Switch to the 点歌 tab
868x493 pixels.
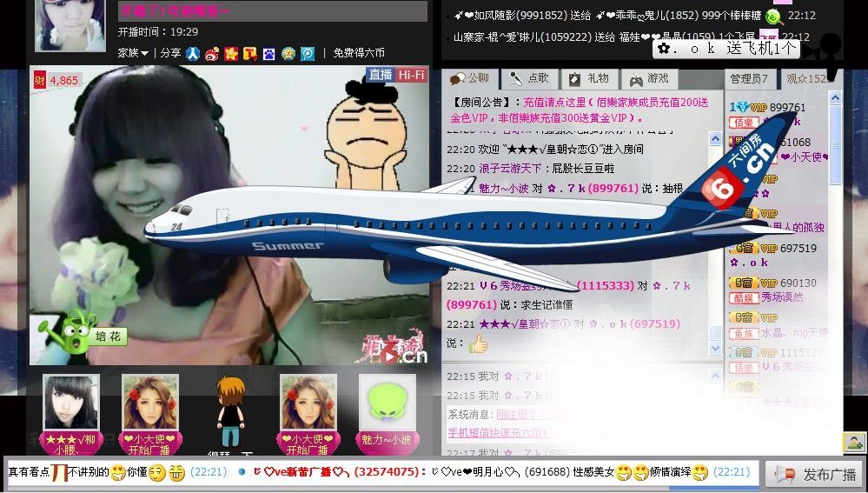(528, 78)
